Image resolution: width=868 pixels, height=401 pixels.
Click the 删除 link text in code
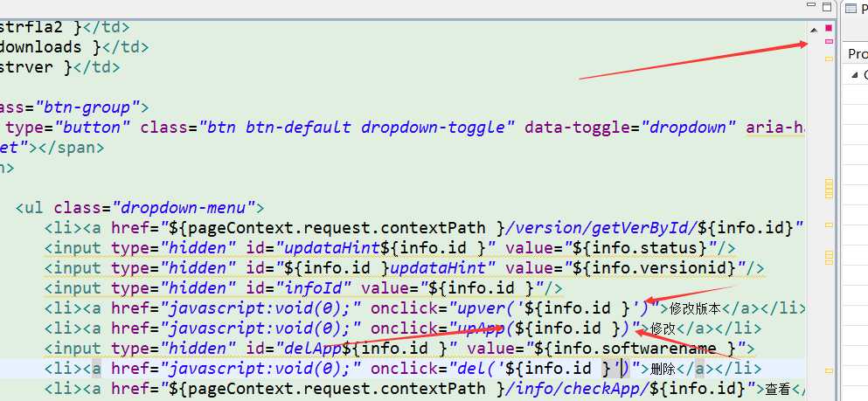pos(663,369)
